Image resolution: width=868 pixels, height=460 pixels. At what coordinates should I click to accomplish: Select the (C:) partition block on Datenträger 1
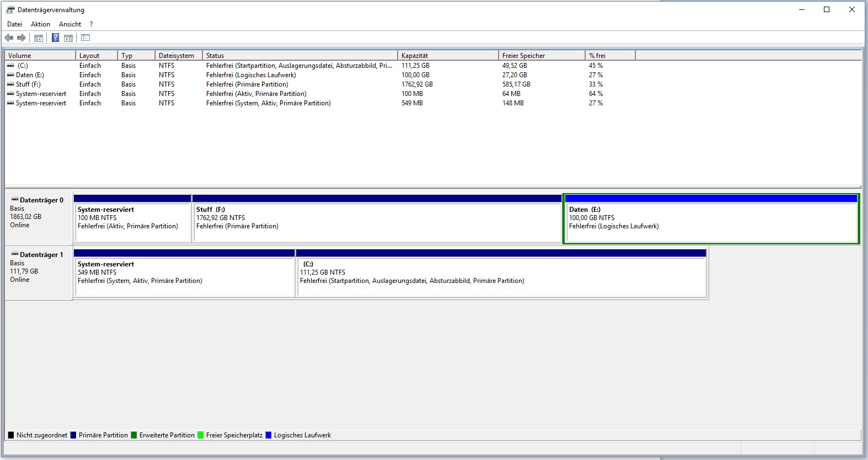501,273
